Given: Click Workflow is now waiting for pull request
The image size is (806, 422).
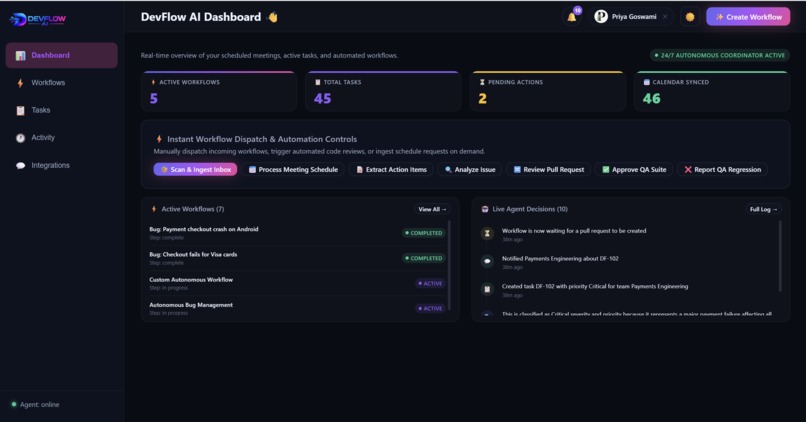Looking at the screenshot, I should [574, 231].
